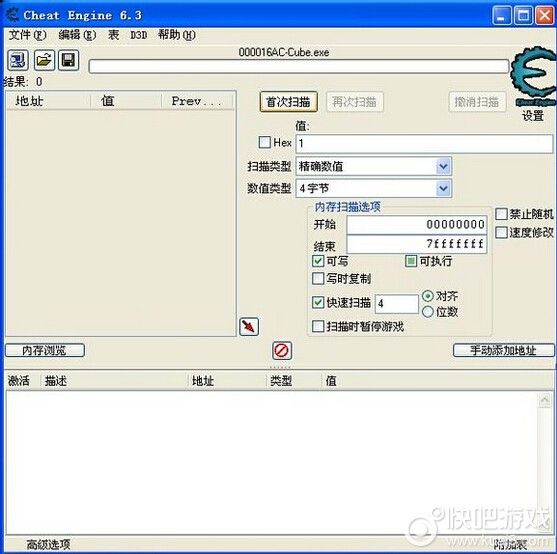Click the scan progress bar
557x554 pixels.
tap(299, 66)
